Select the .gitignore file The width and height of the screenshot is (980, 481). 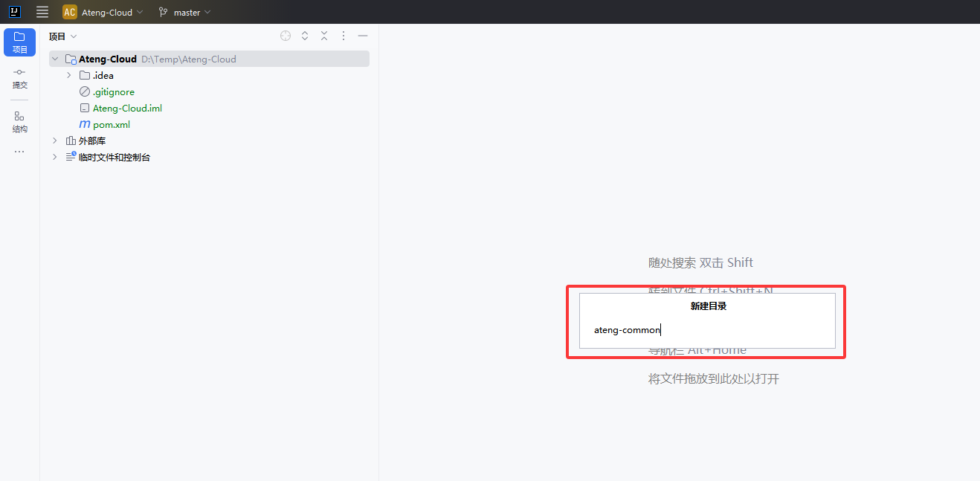click(113, 91)
